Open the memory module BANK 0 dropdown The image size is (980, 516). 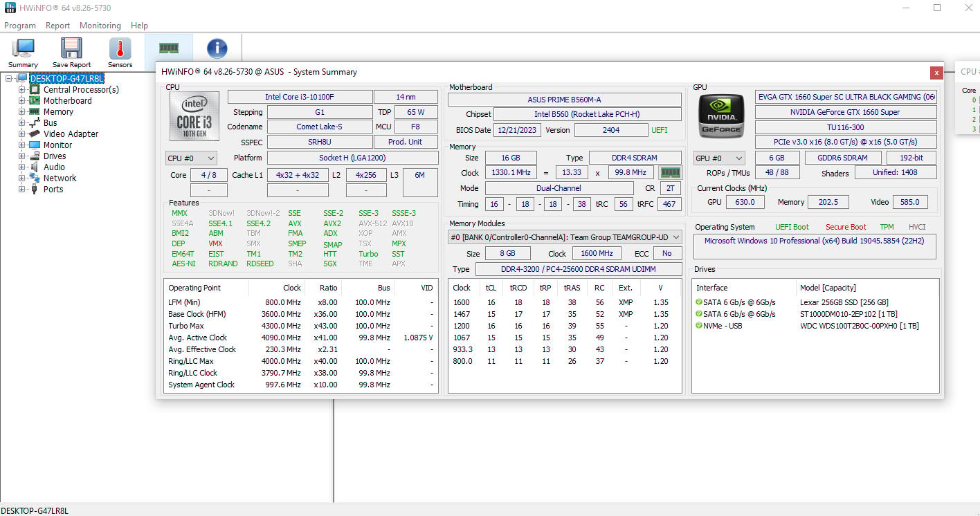coord(565,237)
